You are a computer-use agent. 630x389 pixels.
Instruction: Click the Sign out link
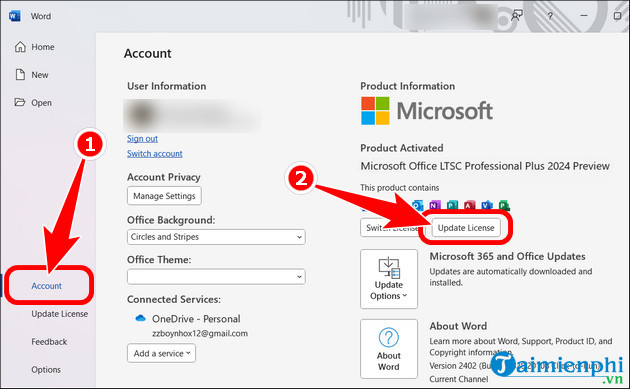point(142,139)
